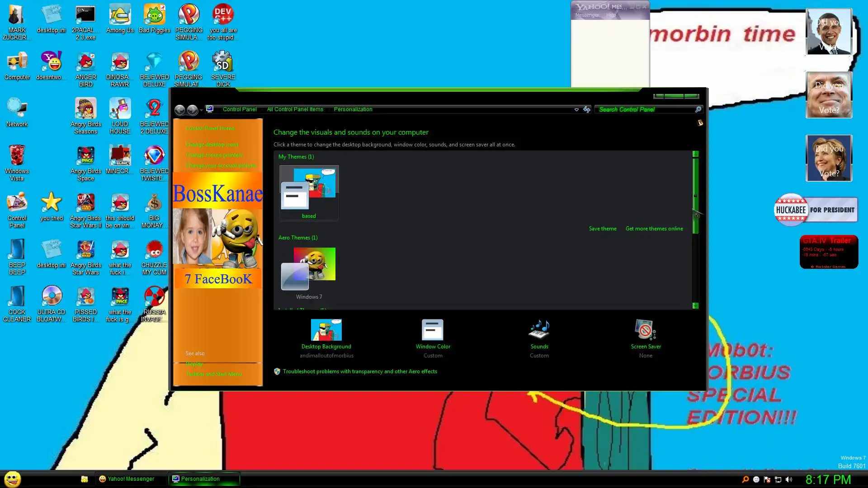Click the address bar refresh icon

pos(587,110)
